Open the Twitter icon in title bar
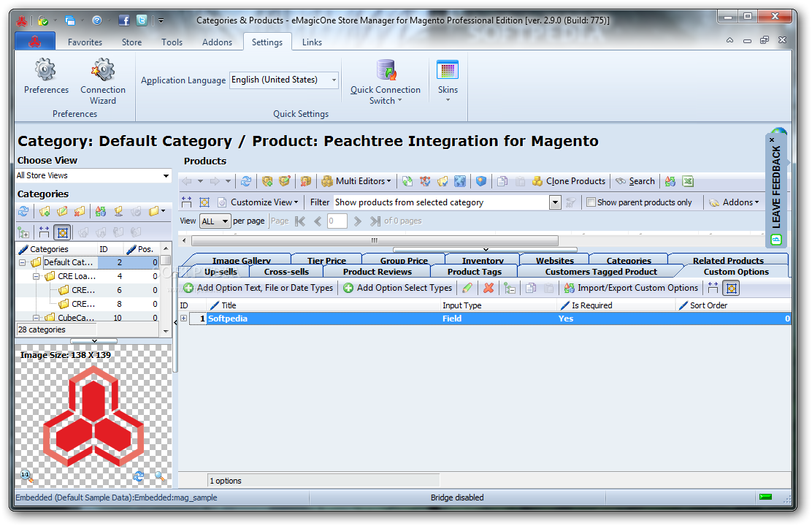The height and width of the screenshot is (526, 812). tap(142, 20)
